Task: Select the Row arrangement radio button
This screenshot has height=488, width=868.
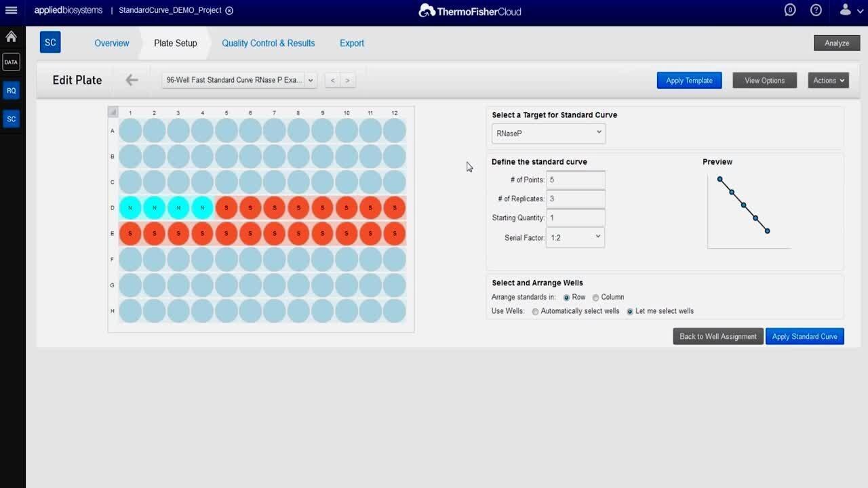Action: pos(567,298)
